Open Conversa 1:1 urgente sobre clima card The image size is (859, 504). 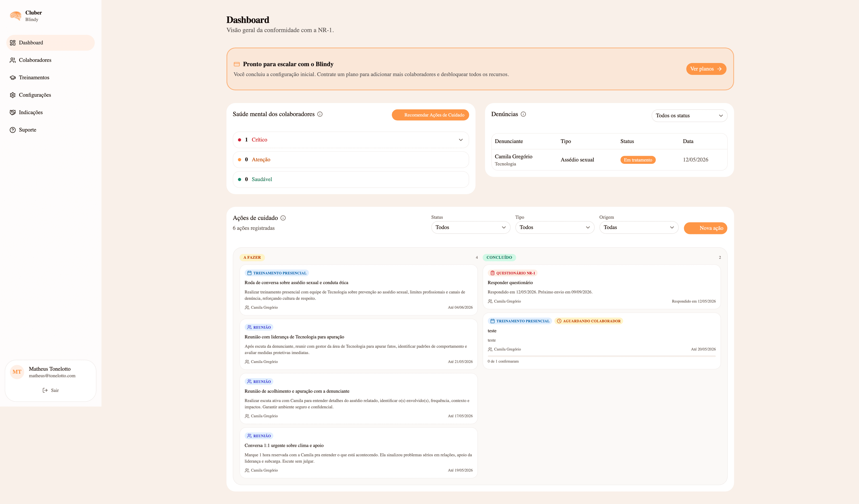[x=358, y=453]
